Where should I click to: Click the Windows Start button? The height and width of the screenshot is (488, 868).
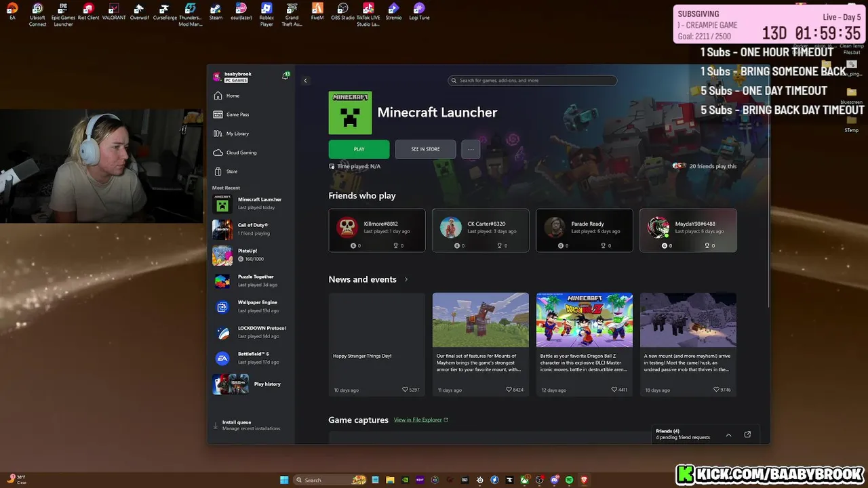(x=284, y=480)
